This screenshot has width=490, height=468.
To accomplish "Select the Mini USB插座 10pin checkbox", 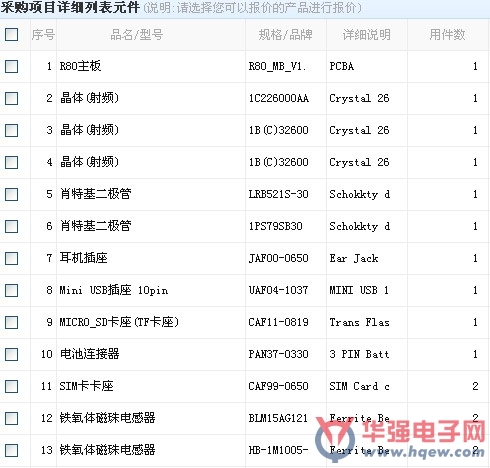I will [x=11, y=290].
